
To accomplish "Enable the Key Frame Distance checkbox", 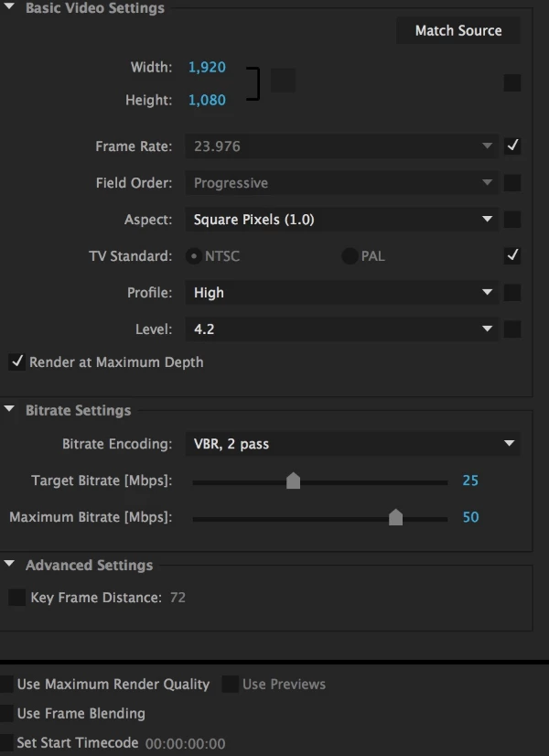I will pyautogui.click(x=16, y=598).
